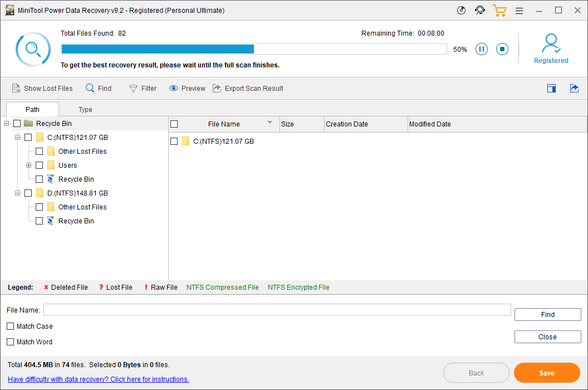Viewport: 588px width, 390px height.
Task: Check Recycle Bin checkbox under C: drive
Action: click(x=39, y=179)
